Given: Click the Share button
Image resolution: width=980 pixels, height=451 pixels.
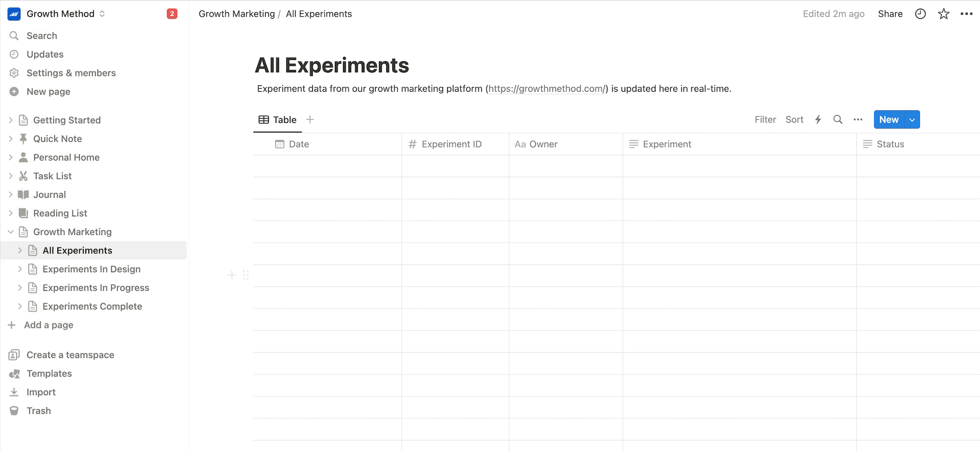Looking at the screenshot, I should (890, 14).
